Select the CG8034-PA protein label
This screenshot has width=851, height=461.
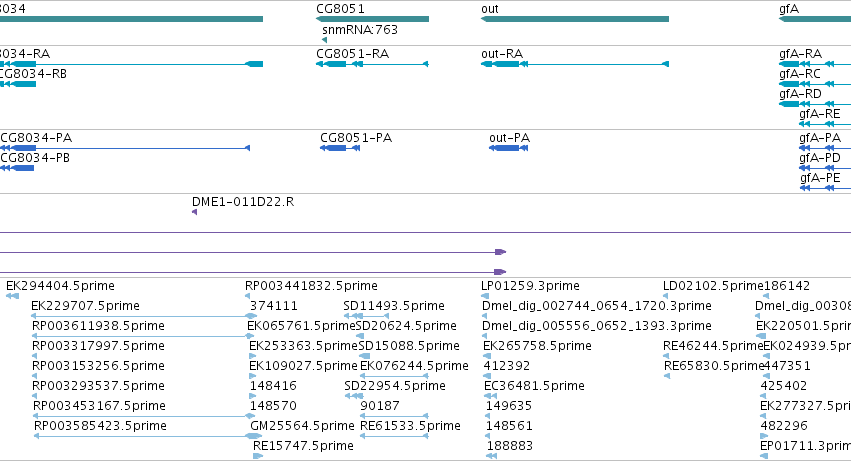click(36, 138)
